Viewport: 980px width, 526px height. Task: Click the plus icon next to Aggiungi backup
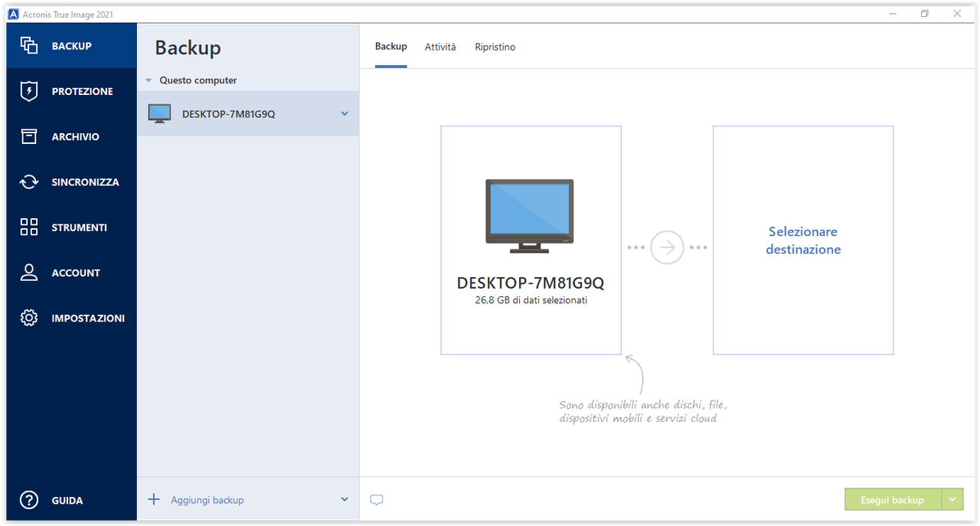(x=154, y=499)
